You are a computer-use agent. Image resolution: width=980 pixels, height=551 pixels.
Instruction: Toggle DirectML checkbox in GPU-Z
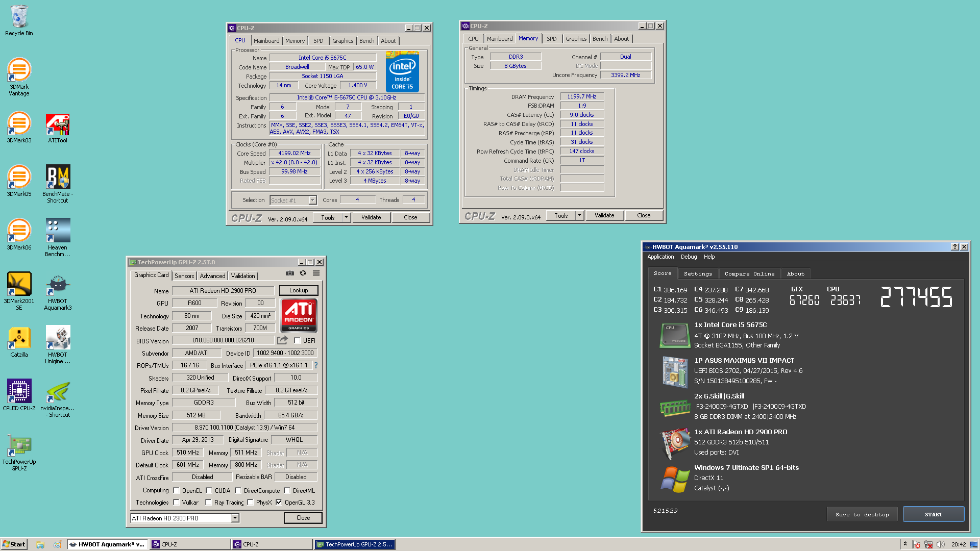pyautogui.click(x=287, y=491)
